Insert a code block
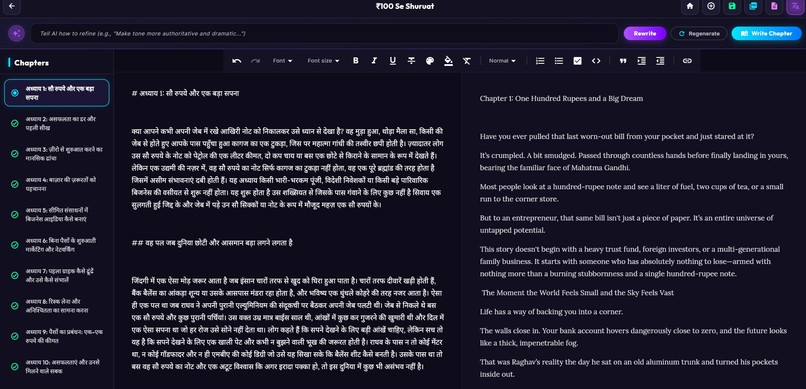The height and width of the screenshot is (389, 806). point(596,61)
